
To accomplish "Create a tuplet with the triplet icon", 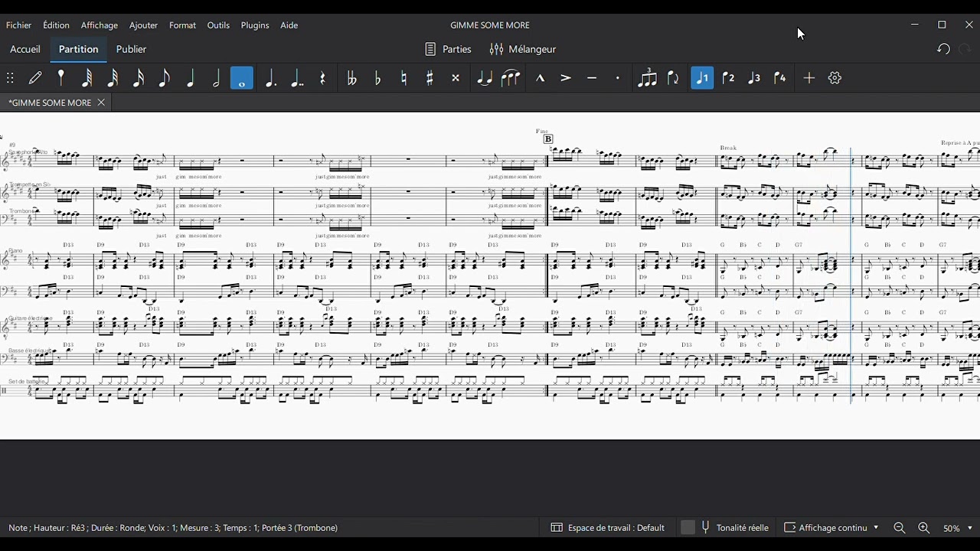I will pyautogui.click(x=647, y=78).
